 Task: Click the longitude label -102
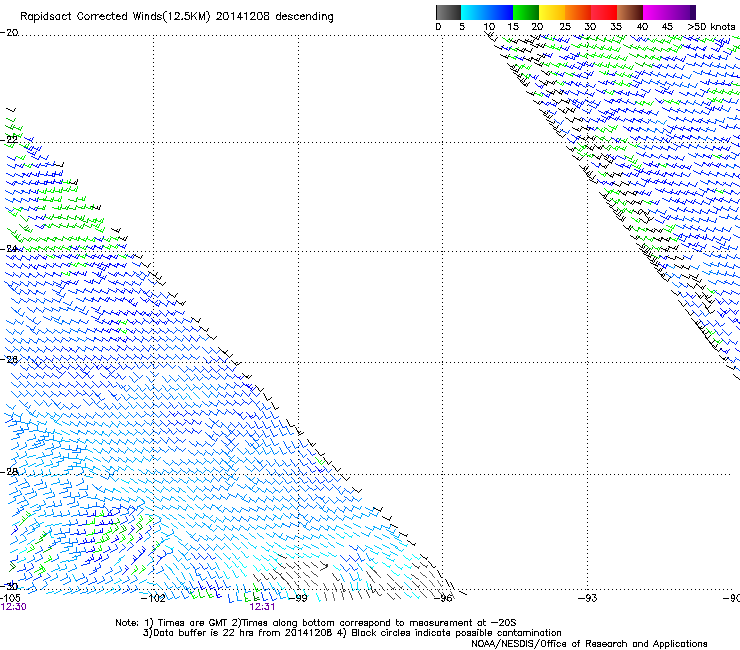(153, 598)
